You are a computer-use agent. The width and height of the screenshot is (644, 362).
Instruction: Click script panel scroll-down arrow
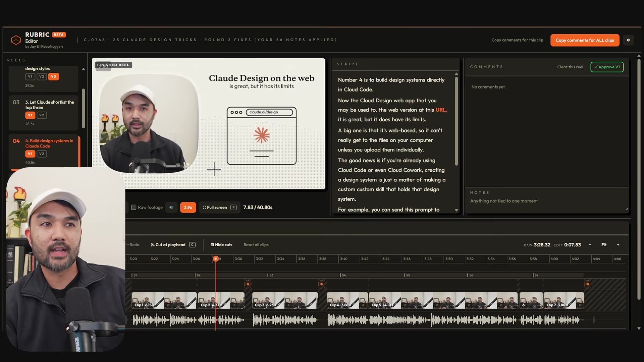point(456,210)
